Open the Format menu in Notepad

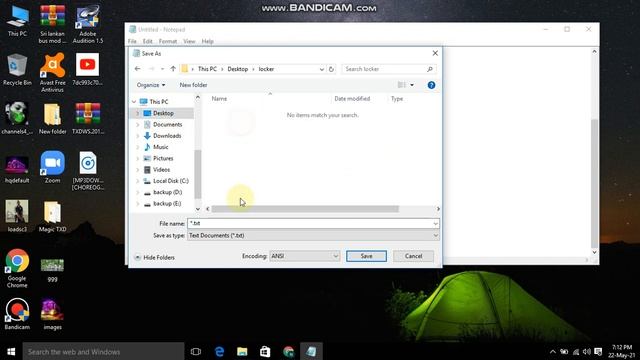click(168, 41)
